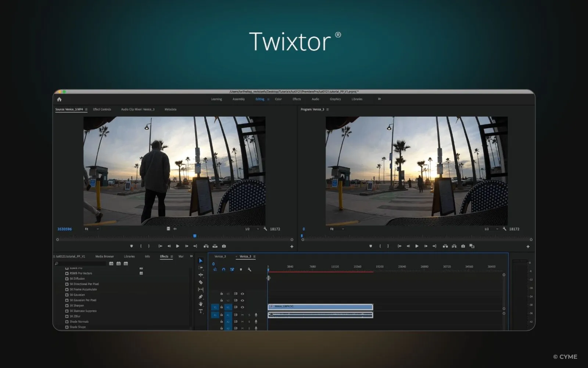Screen dimensions: 588x368
Task: Toggle Snap using the magnet icon
Action: pos(223,269)
